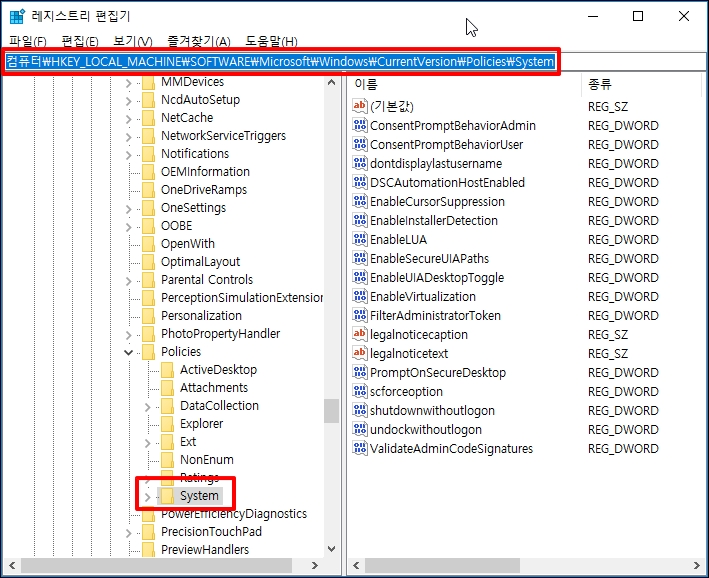Click the string icon of legalnoticetext

point(360,353)
